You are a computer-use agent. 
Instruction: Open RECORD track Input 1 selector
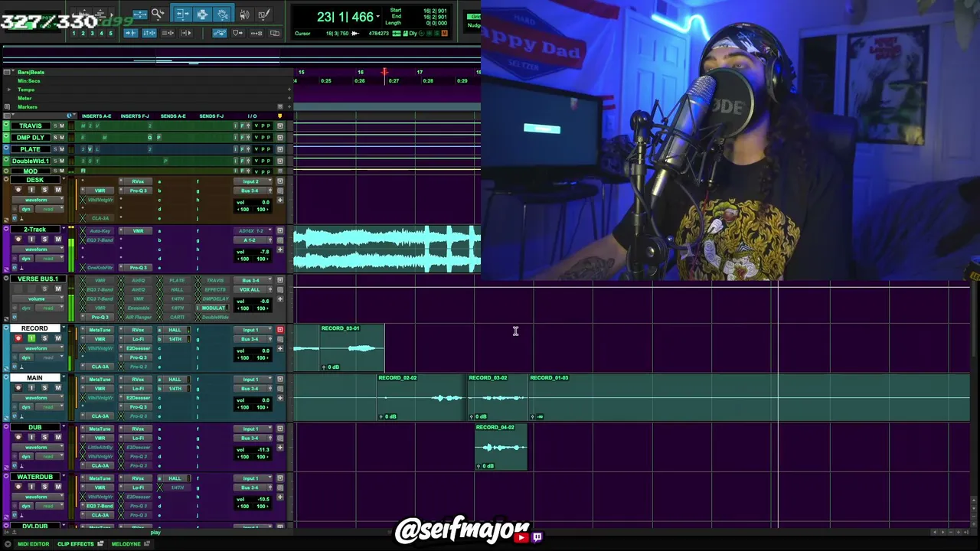pos(253,330)
